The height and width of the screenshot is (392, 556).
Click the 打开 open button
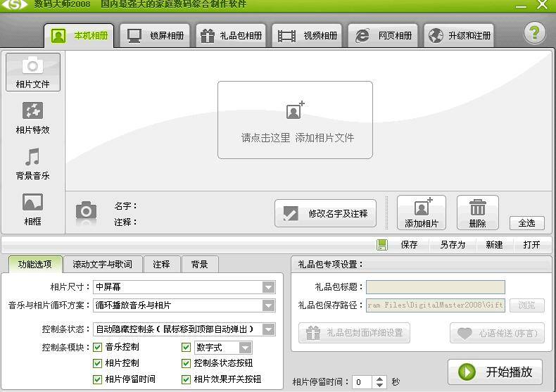tap(531, 245)
